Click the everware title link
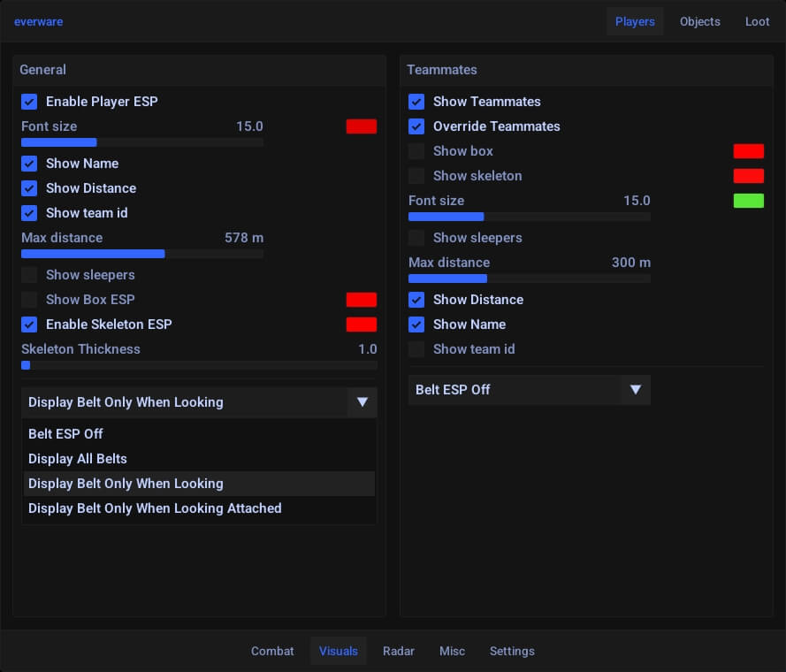The width and height of the screenshot is (786, 672). point(38,21)
